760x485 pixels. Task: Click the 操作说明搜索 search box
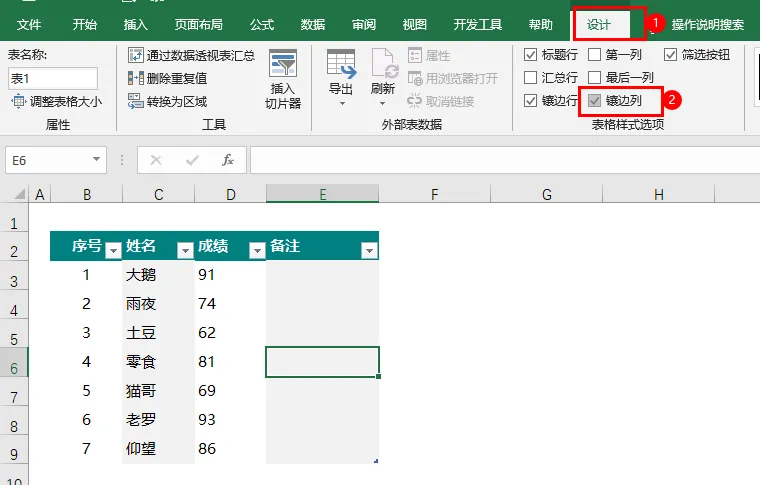point(708,25)
